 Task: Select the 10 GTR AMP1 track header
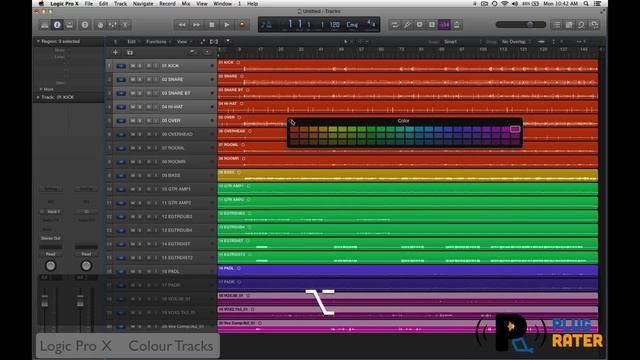point(161,189)
